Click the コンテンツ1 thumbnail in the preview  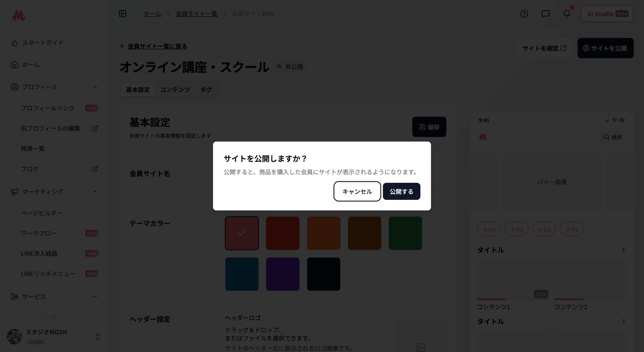[x=513, y=279]
